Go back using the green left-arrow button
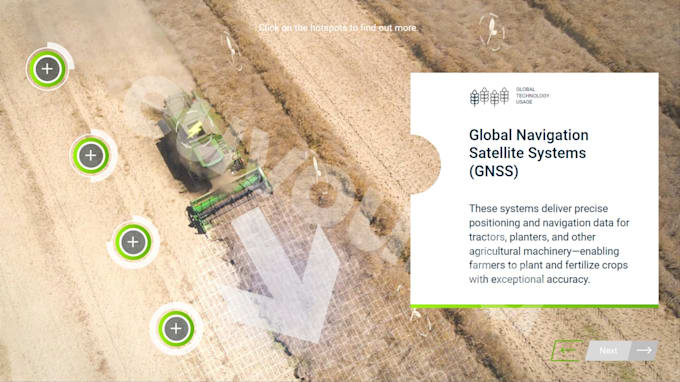Image resolution: width=680 pixels, height=382 pixels. (567, 350)
